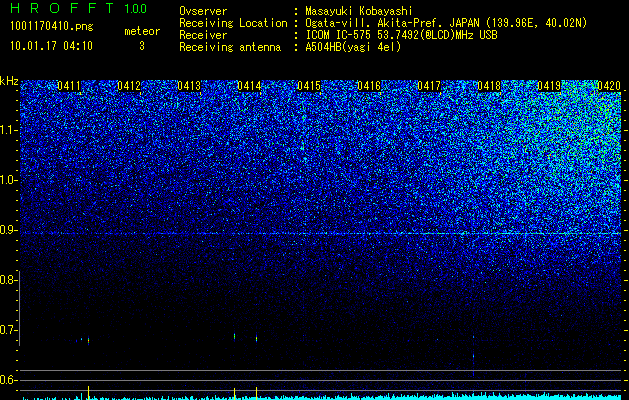Screen dimensions: 629x400
Task: Click time marker 0416
Action: (x=369, y=86)
